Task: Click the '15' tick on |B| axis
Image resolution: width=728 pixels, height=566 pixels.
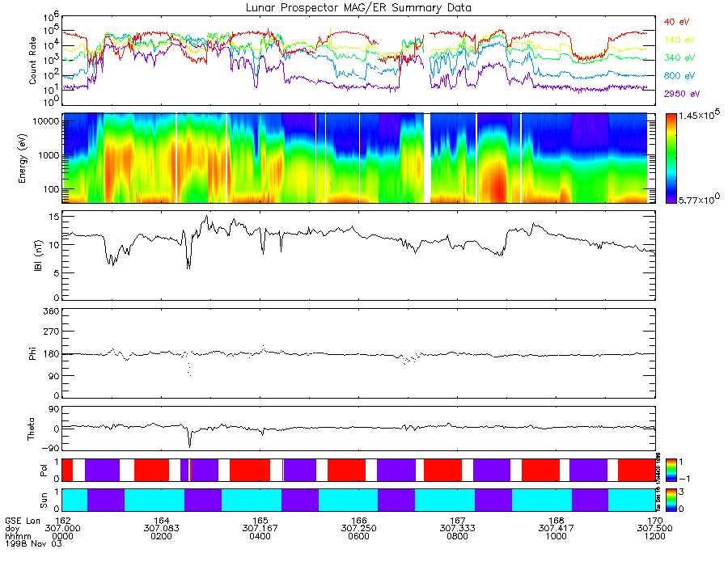Action: pos(54,218)
